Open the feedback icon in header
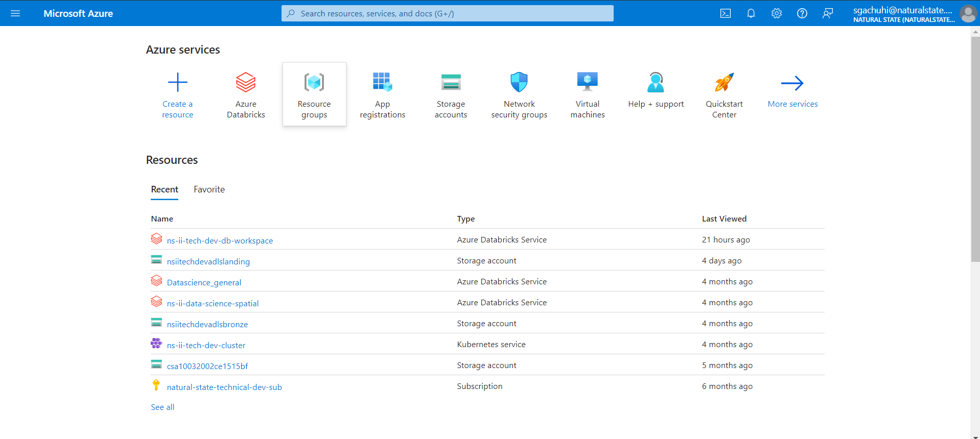Image resolution: width=980 pixels, height=439 pixels. coord(828,13)
